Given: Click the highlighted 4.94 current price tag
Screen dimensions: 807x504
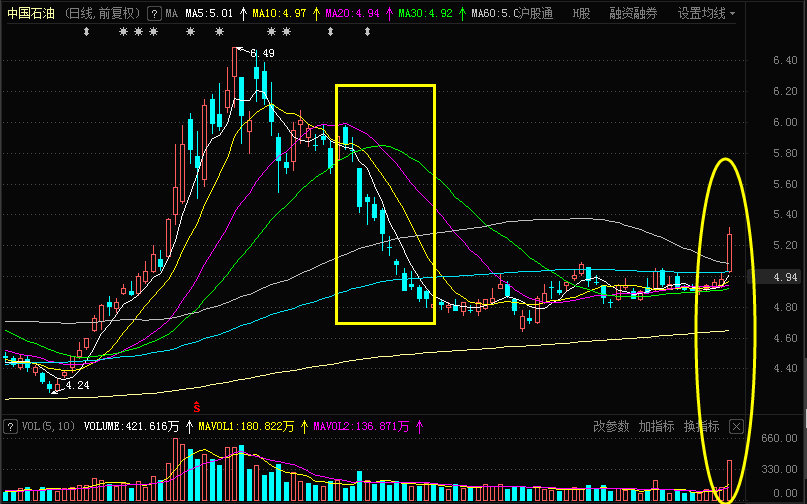Looking at the screenshot, I should 785,277.
